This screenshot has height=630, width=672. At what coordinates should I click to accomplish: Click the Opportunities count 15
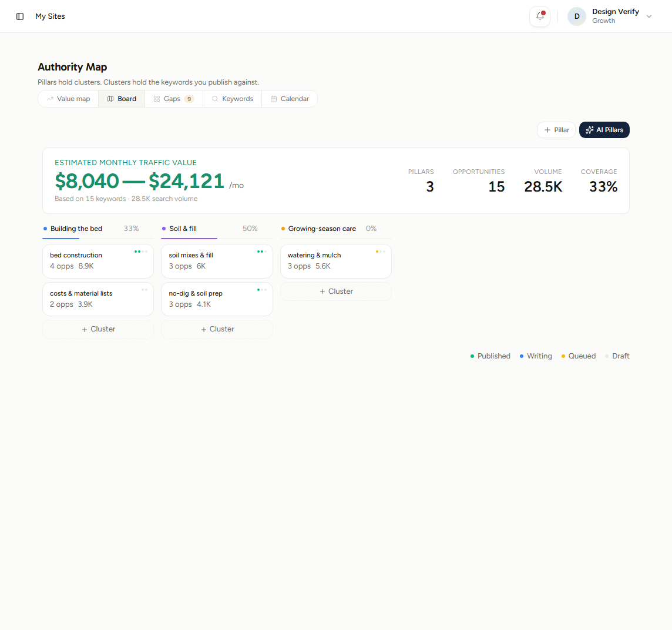(496, 186)
